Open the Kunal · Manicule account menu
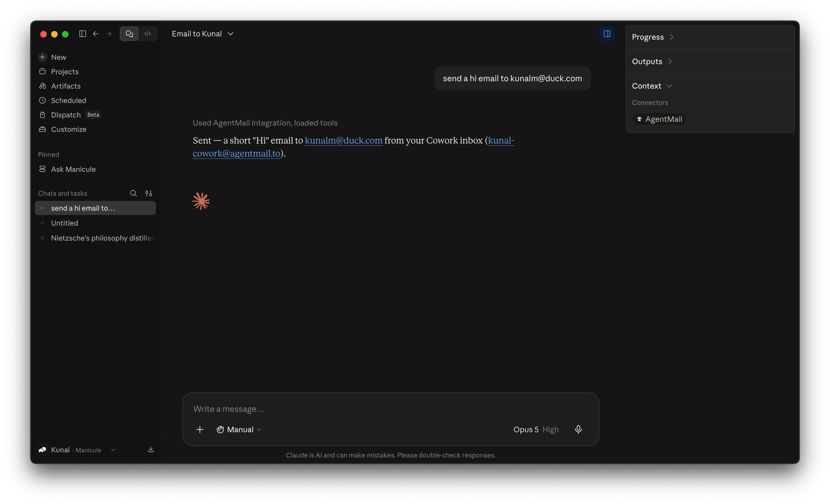 point(77,450)
